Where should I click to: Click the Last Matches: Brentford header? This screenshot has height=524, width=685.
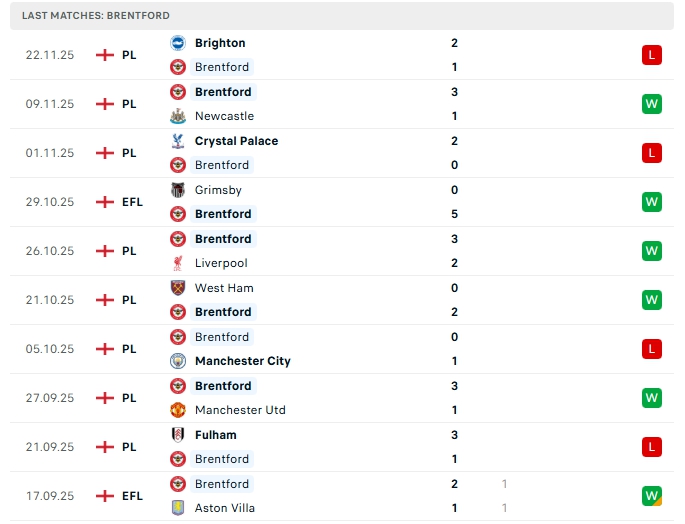(x=96, y=16)
